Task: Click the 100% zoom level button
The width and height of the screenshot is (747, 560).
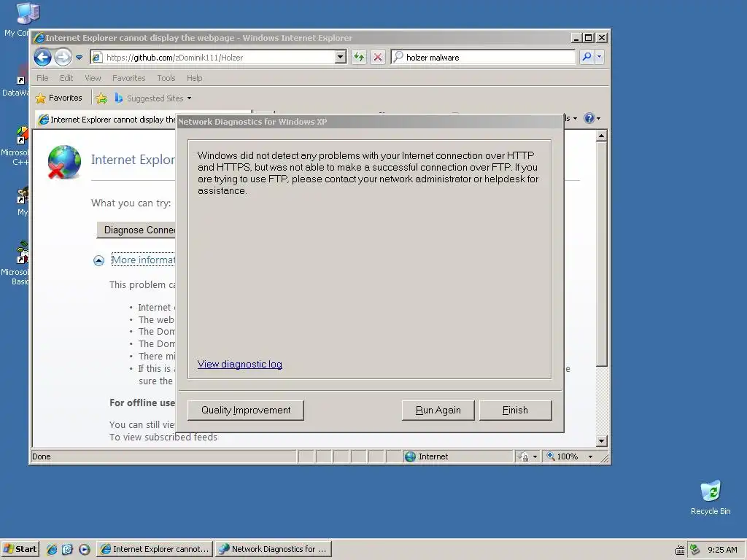Action: [562, 456]
